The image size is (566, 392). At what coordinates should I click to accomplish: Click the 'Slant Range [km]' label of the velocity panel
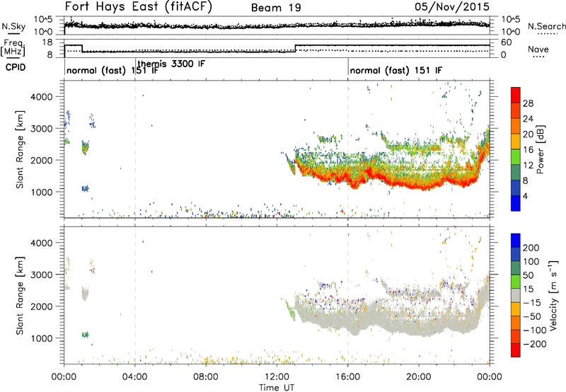pyautogui.click(x=20, y=295)
